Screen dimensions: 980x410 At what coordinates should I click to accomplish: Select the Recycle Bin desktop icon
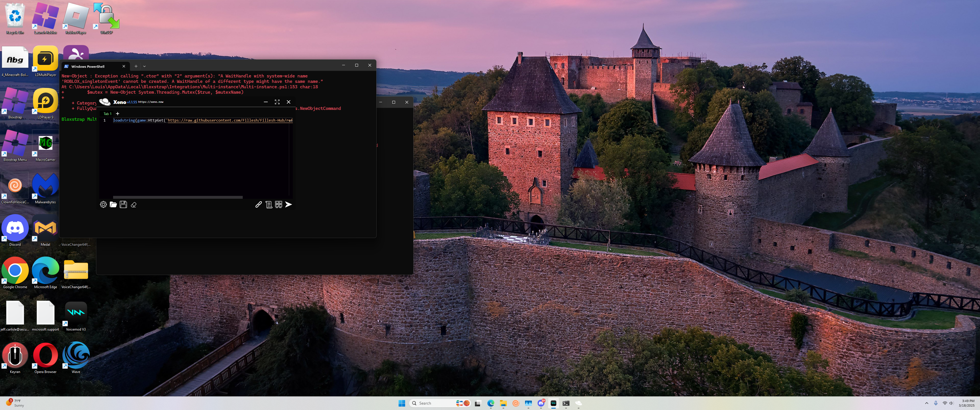(15, 19)
